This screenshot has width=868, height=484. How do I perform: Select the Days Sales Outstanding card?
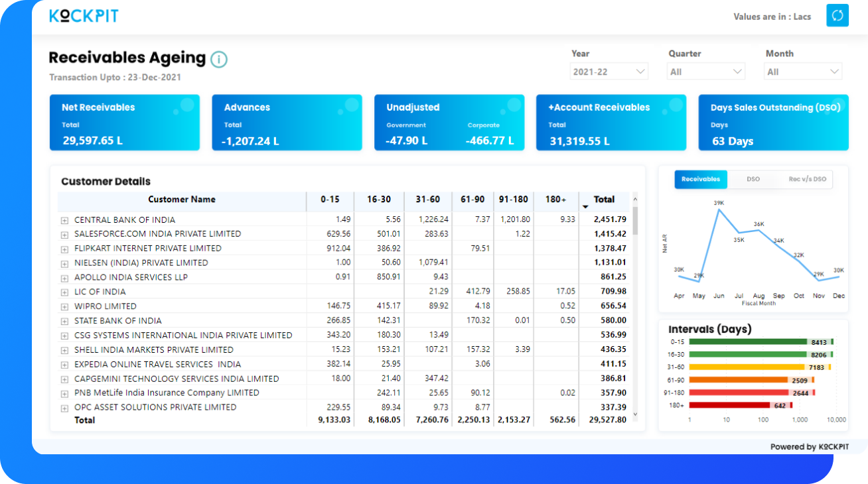click(773, 123)
